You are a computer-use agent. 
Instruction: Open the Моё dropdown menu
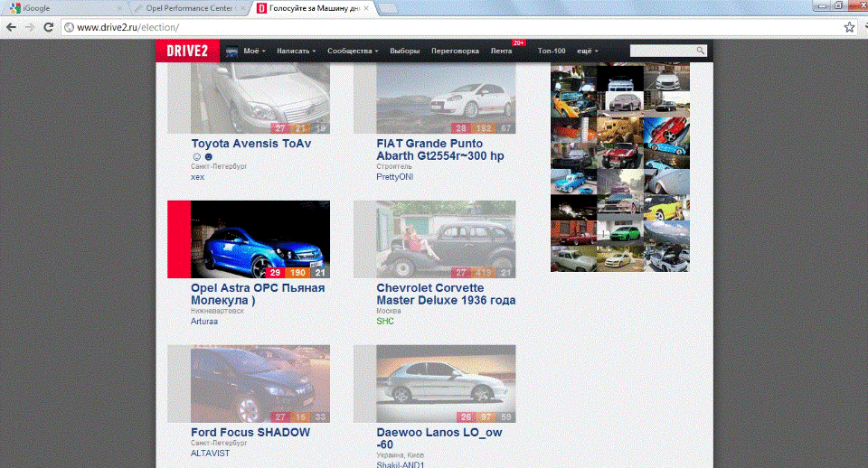click(x=255, y=51)
